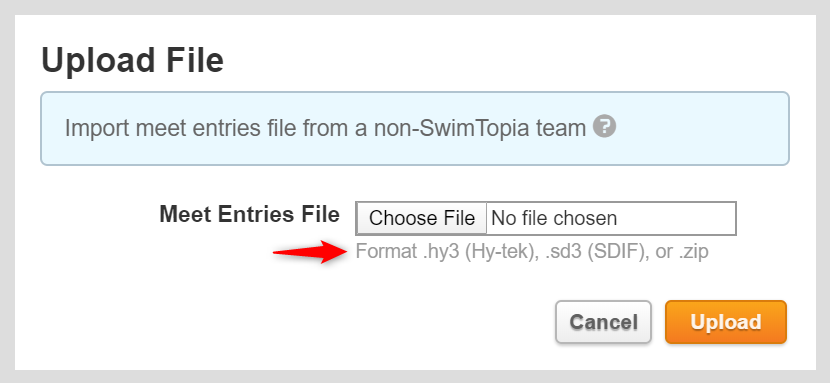This screenshot has height=383, width=830.
Task: Click the word 'Format' in the hint
Action: [386, 251]
